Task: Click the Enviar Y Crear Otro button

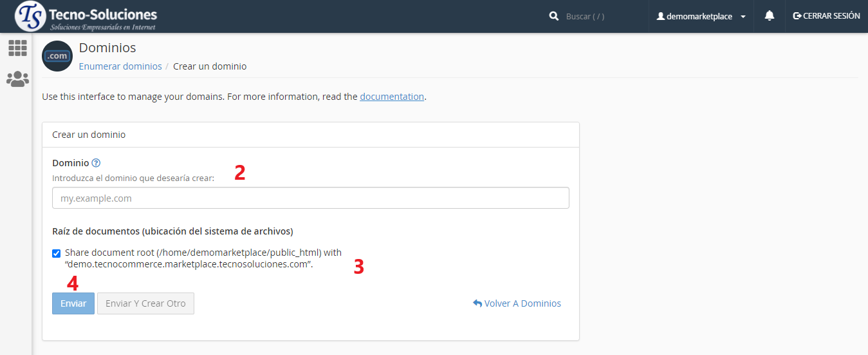Action: pyautogui.click(x=145, y=303)
